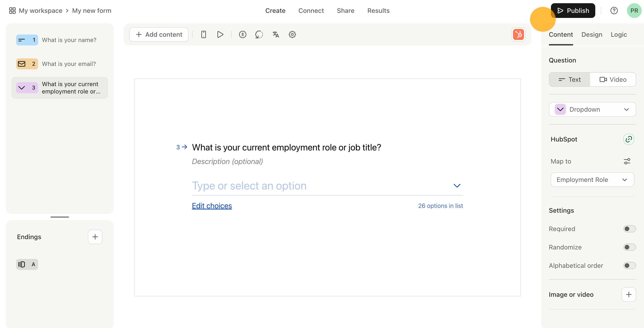644x328 pixels.
Task: Add an image or video with plus
Action: [629, 294]
